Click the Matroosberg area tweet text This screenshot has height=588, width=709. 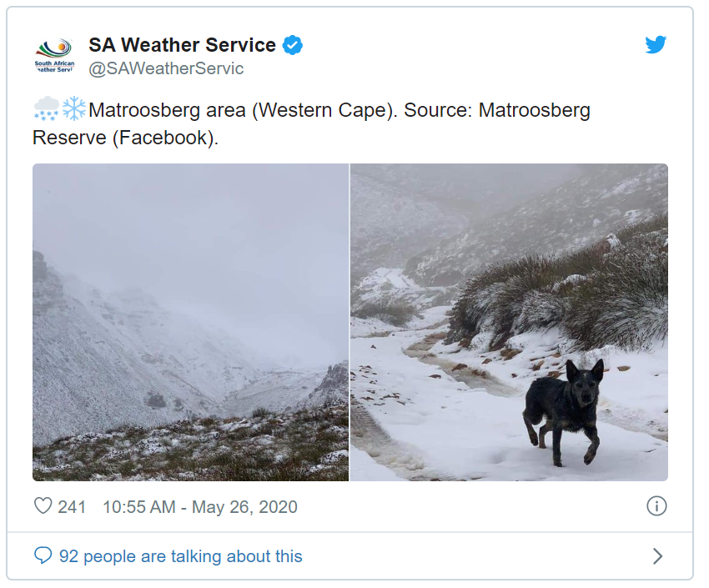click(312, 123)
